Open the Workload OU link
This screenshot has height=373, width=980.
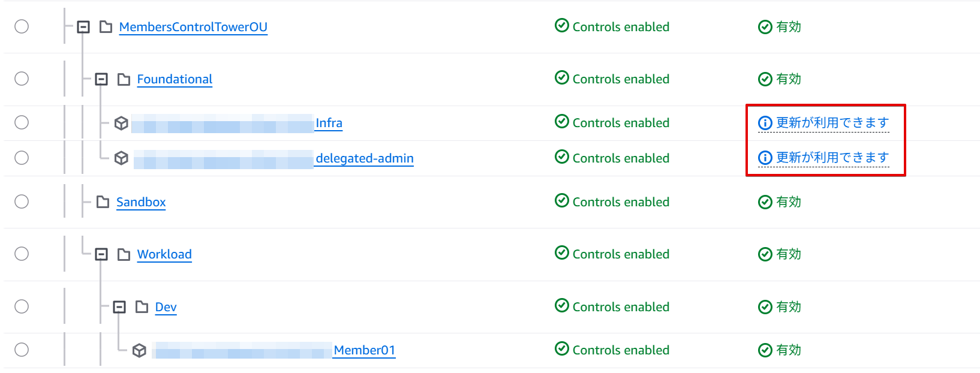pos(164,254)
